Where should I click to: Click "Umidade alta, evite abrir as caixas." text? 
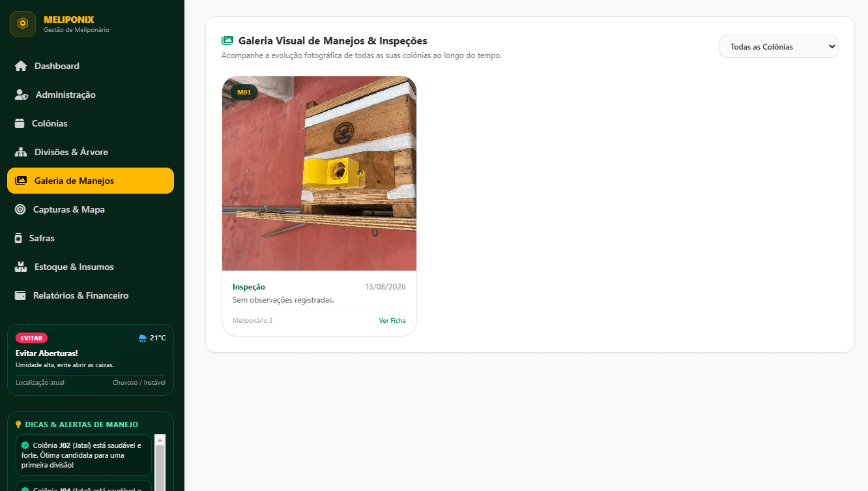coord(65,365)
